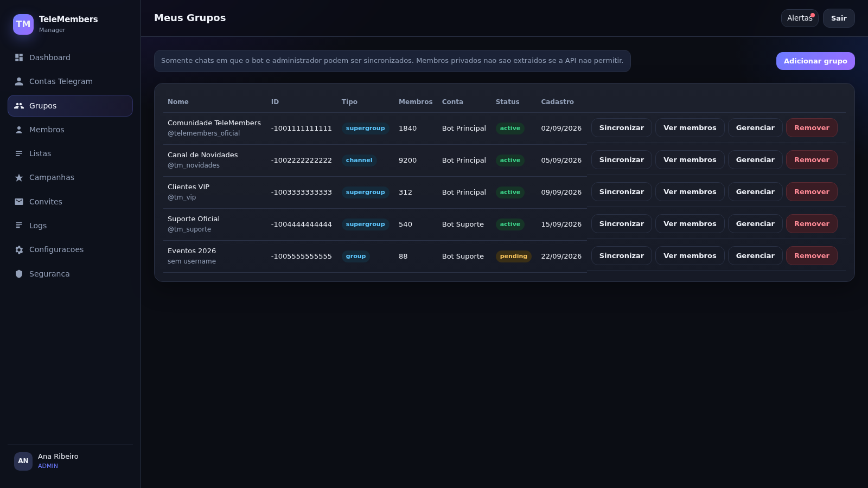Click Suporte Oficial group name
This screenshot has width=868, height=488.
click(x=194, y=219)
